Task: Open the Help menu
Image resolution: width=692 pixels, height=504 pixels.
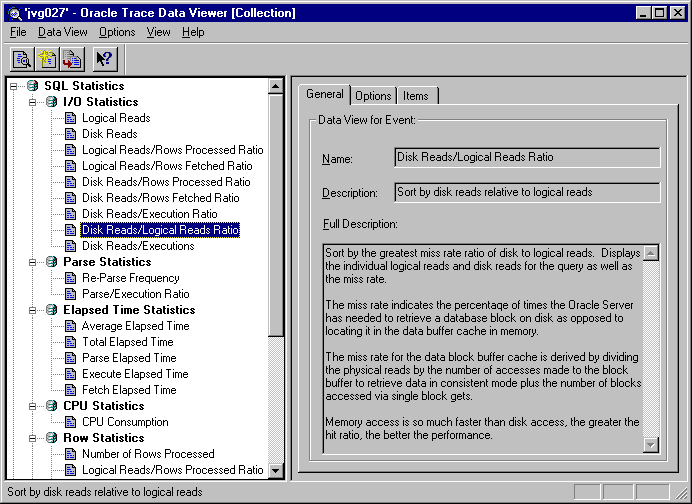Action: click(x=193, y=32)
